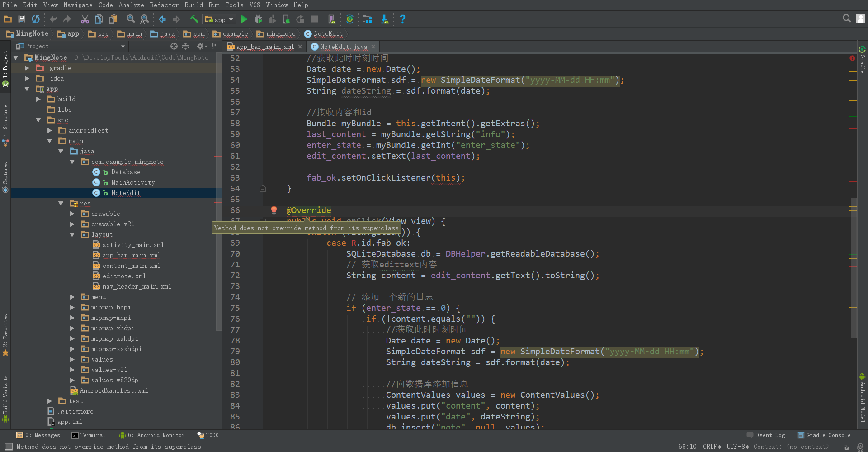Expand the menu folder node

pyautogui.click(x=72, y=297)
